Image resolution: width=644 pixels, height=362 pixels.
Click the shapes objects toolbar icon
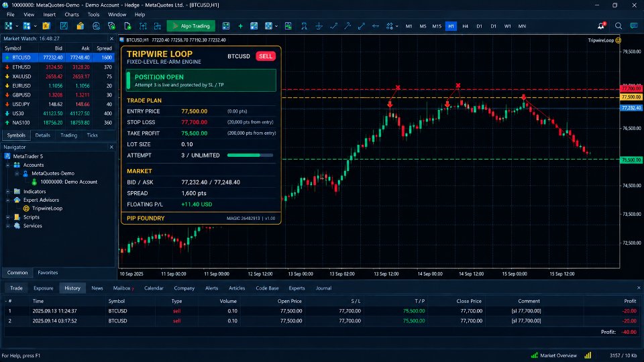tap(389, 26)
